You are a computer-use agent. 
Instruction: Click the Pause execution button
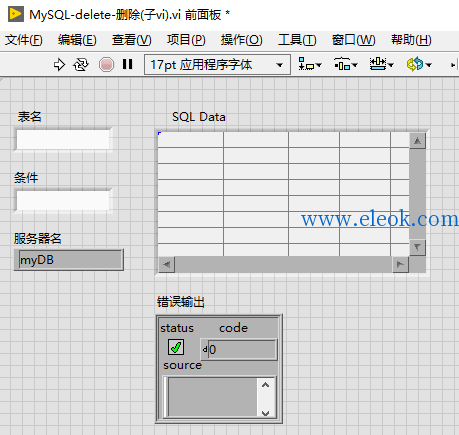(x=127, y=64)
